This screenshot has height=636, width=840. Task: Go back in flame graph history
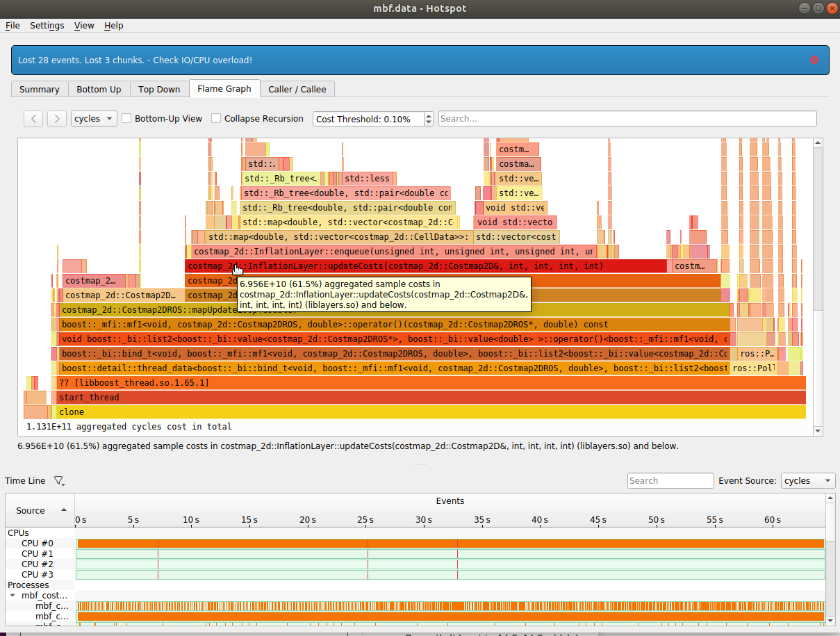coord(33,118)
